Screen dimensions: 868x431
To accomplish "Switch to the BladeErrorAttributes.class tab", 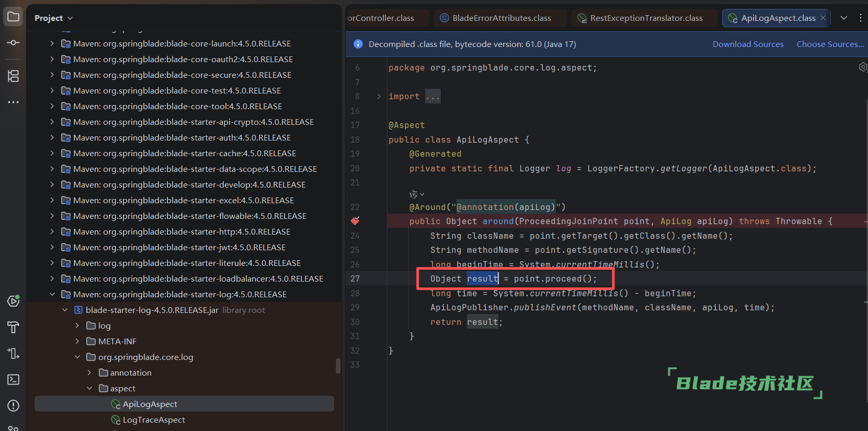I will 501,18.
